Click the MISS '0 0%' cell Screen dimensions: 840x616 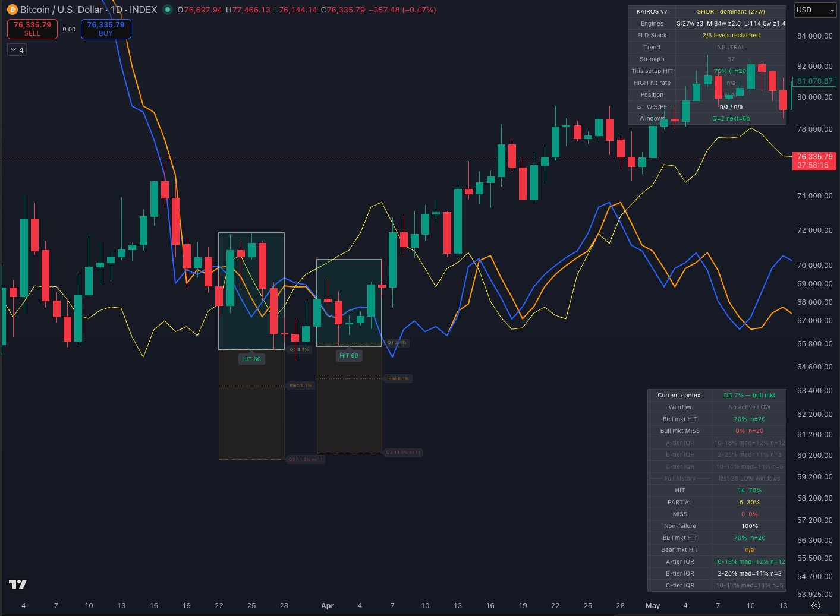[x=749, y=514]
